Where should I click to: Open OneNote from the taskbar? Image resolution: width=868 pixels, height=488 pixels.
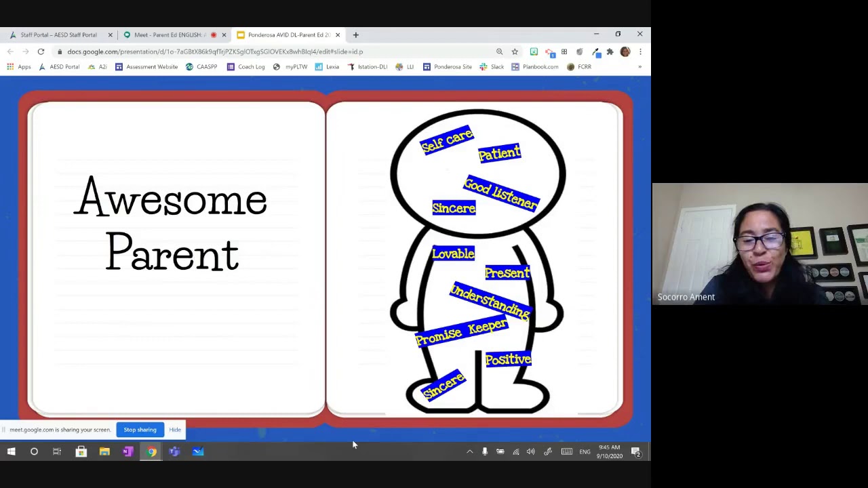[x=127, y=452]
